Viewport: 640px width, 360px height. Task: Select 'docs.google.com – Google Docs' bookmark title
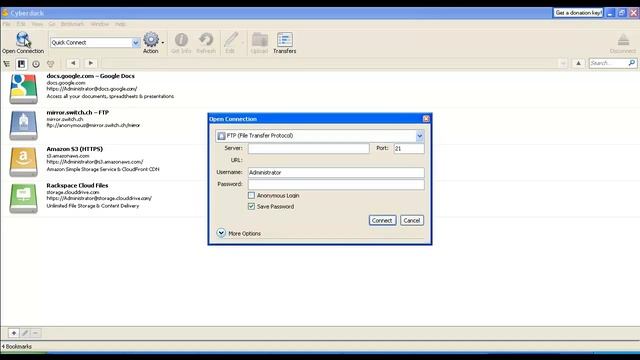(x=91, y=76)
